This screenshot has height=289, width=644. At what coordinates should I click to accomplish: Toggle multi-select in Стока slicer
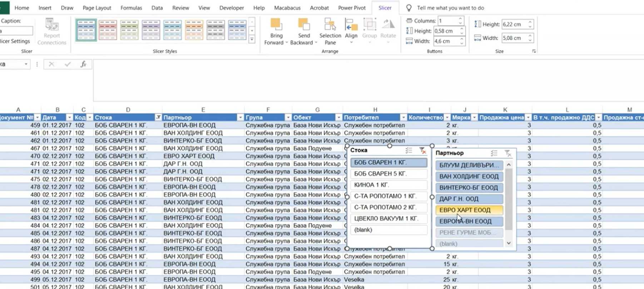[409, 151]
